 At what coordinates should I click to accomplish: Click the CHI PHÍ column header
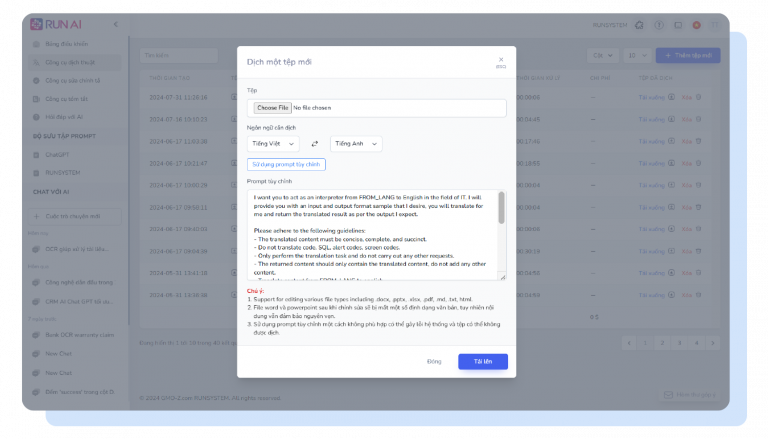(x=600, y=78)
